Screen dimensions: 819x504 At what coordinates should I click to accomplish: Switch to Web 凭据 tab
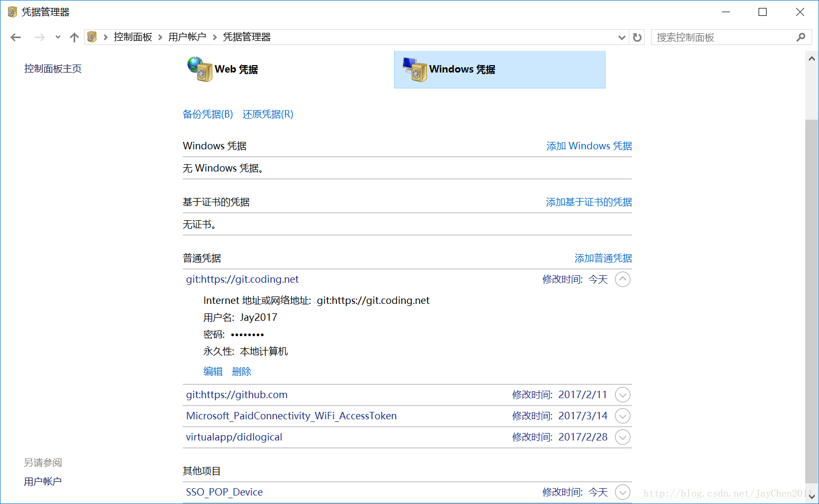[x=236, y=69]
